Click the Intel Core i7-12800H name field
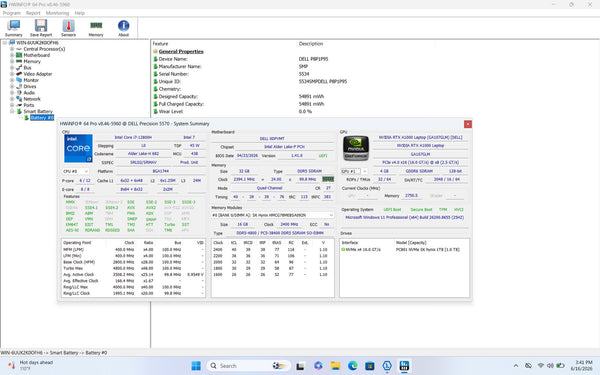Image resolution: width=600 pixels, height=375 pixels. tap(134, 137)
